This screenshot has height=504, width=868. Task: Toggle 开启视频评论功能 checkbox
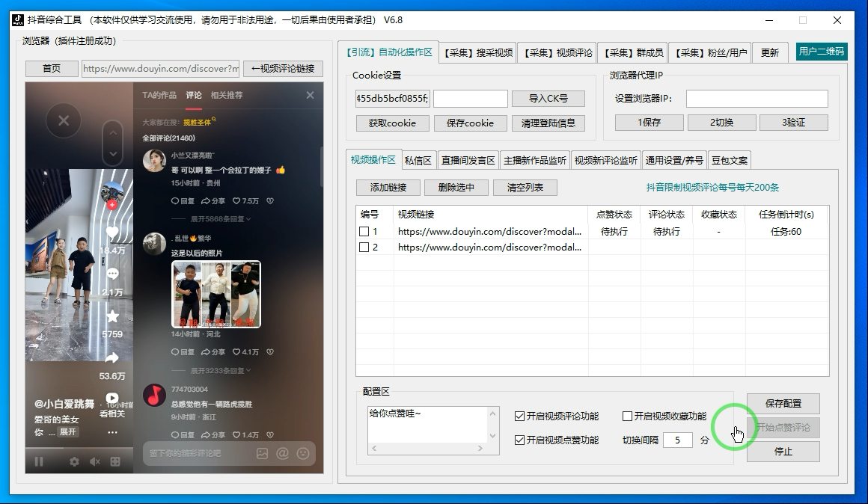point(519,416)
